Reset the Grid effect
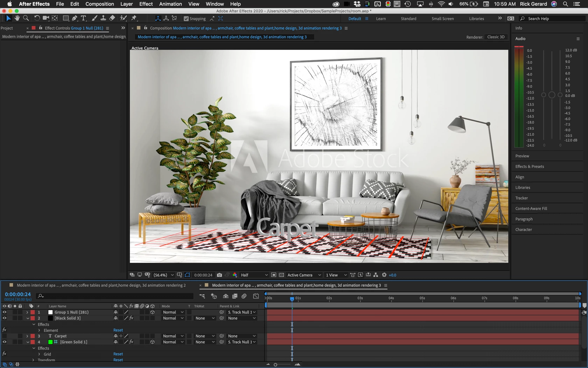This screenshot has height=368, width=588. 118,354
